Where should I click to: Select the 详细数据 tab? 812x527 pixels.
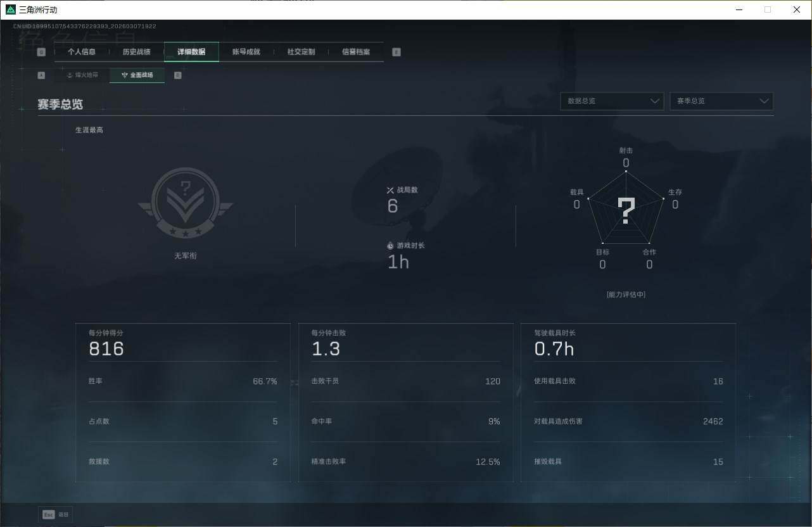(x=191, y=52)
